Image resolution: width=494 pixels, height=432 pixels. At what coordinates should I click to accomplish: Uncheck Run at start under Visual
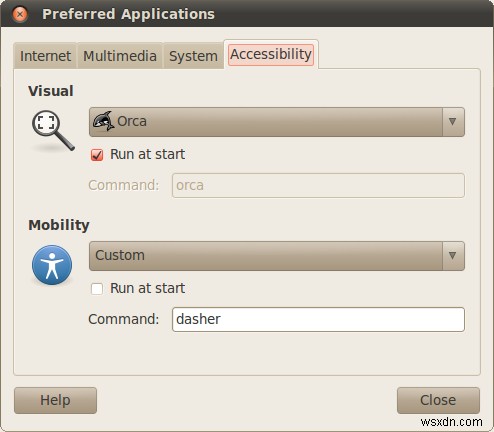click(97, 155)
